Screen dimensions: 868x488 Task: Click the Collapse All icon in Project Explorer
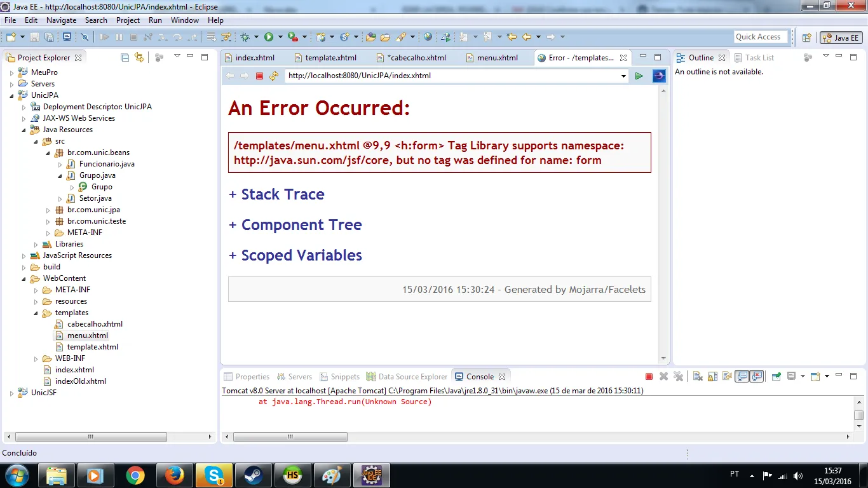tap(125, 57)
